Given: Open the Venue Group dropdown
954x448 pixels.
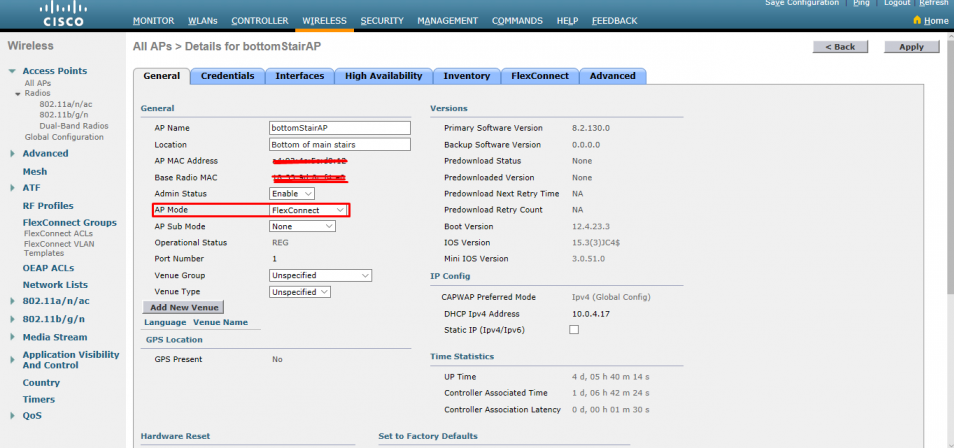Looking at the screenshot, I should pos(321,275).
